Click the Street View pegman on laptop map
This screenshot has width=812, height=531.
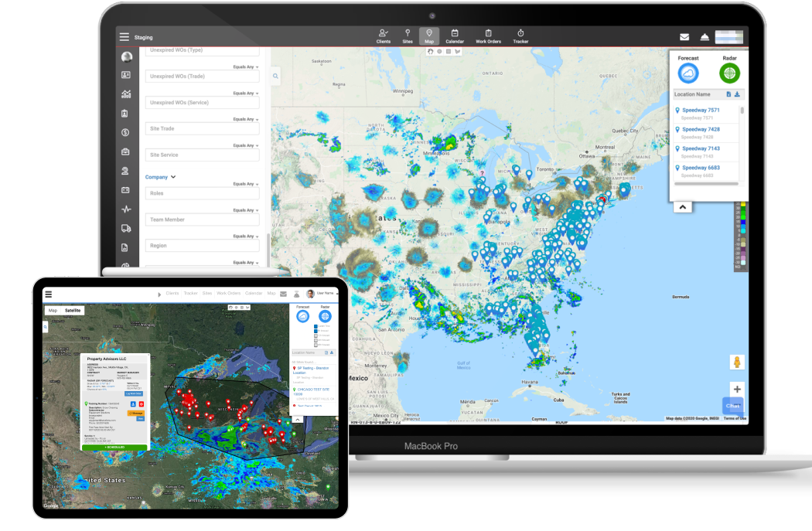[737, 363]
